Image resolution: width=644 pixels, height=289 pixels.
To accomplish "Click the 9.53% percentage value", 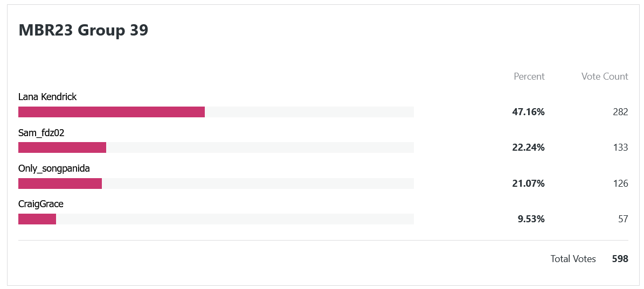I will tap(531, 219).
